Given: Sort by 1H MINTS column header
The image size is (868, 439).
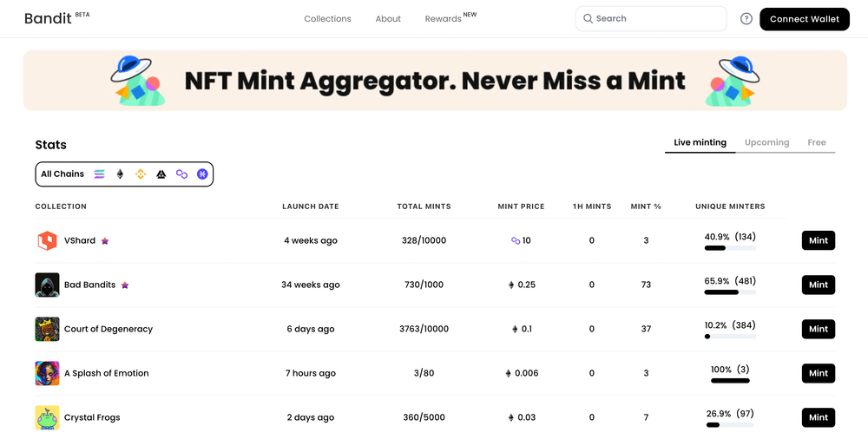Looking at the screenshot, I should pos(592,206).
